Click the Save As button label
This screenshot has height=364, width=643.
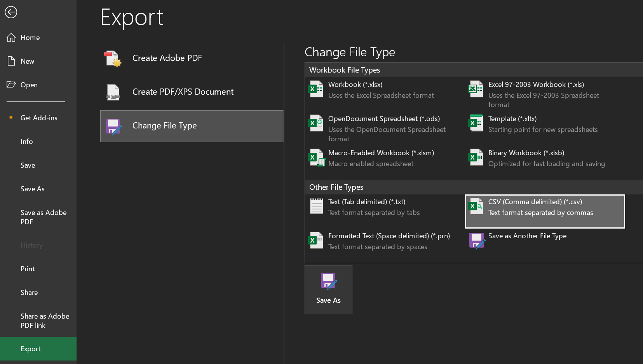(x=328, y=300)
